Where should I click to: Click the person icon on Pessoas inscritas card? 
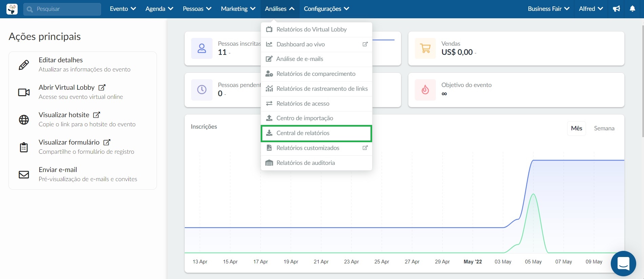coord(202,48)
